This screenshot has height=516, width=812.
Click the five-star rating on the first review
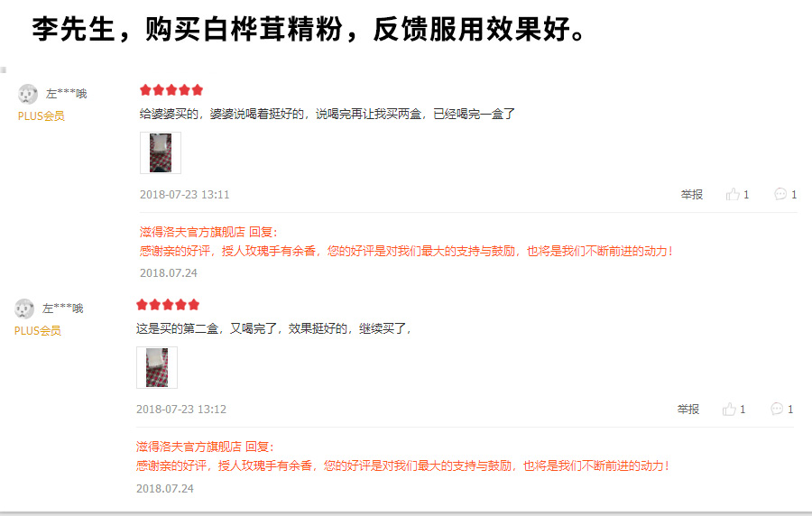pyautogui.click(x=171, y=90)
